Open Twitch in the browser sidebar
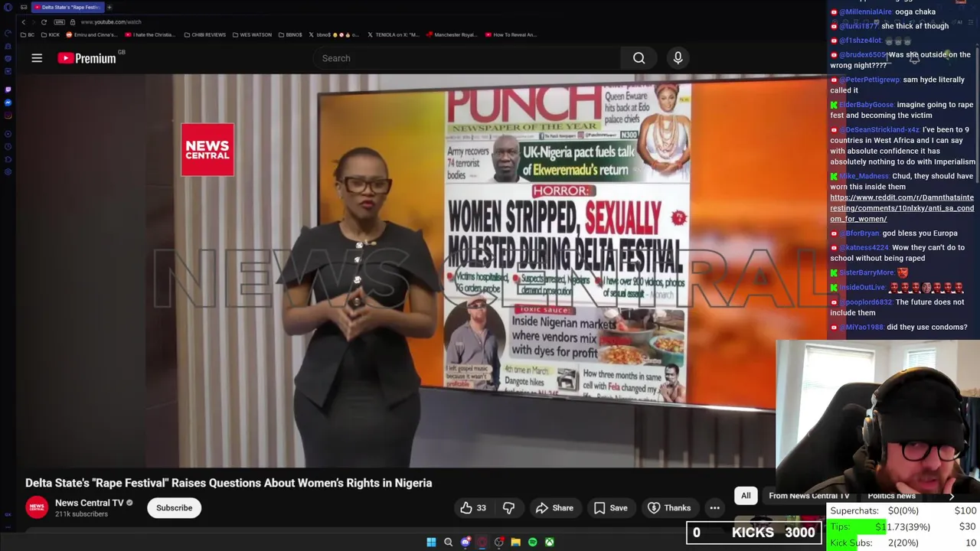 pyautogui.click(x=8, y=89)
